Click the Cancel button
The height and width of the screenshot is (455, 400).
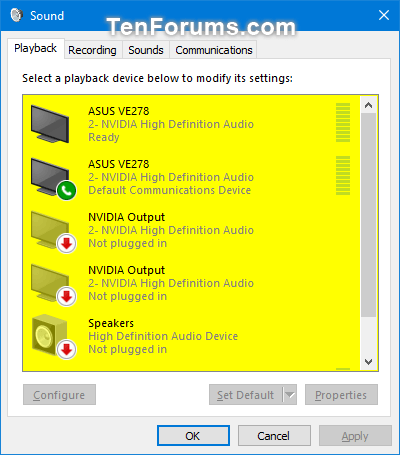point(274,436)
